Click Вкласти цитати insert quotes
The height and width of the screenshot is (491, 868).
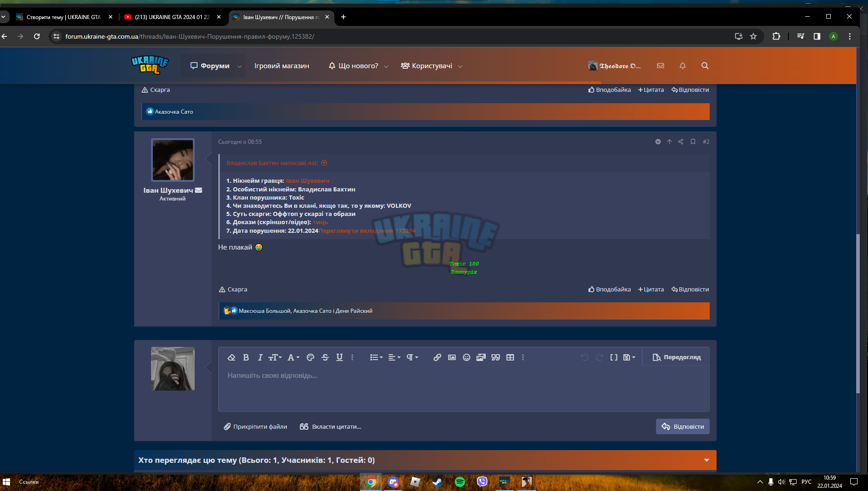330,426
